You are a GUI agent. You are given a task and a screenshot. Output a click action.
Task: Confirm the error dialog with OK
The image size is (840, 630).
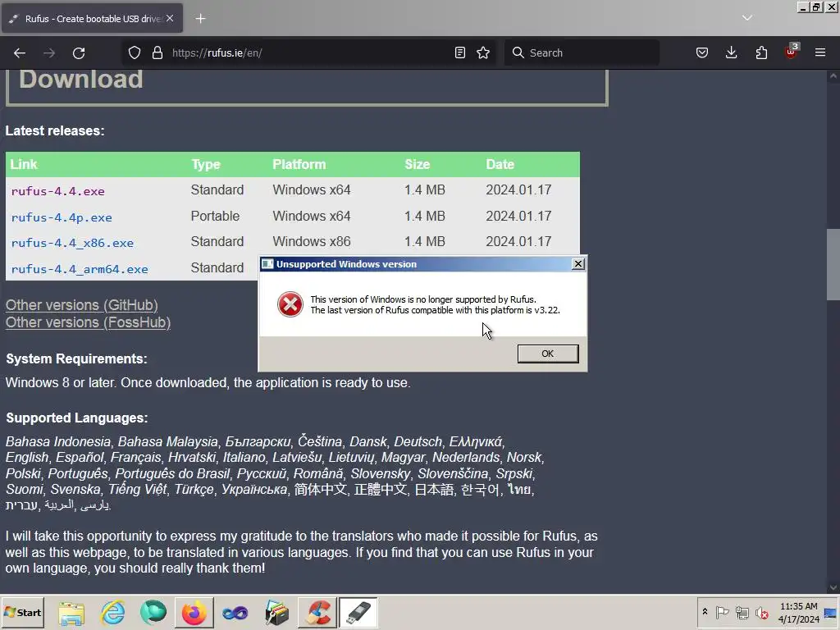click(x=547, y=354)
